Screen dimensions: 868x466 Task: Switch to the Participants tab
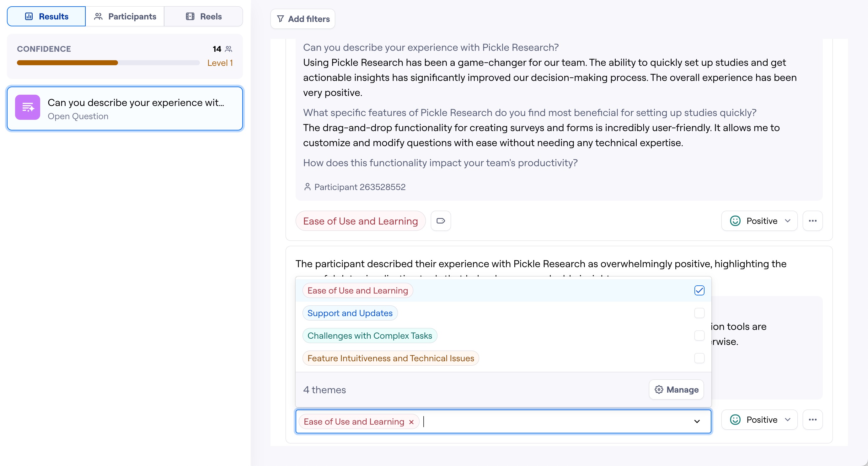[x=125, y=17]
